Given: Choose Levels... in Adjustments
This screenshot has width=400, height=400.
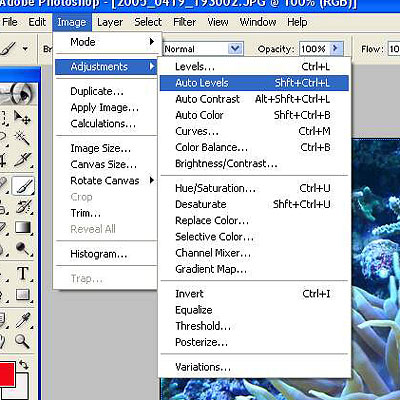Looking at the screenshot, I should 254,67.
